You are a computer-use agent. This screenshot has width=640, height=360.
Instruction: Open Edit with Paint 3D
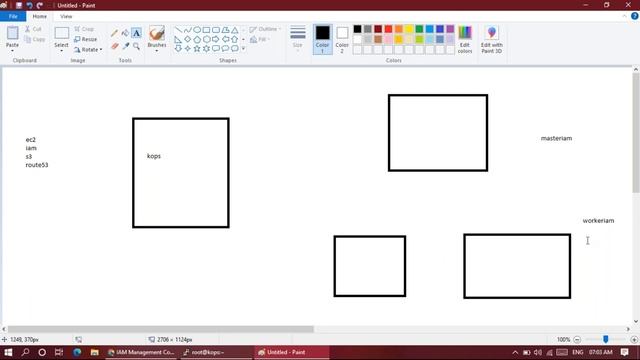point(491,39)
